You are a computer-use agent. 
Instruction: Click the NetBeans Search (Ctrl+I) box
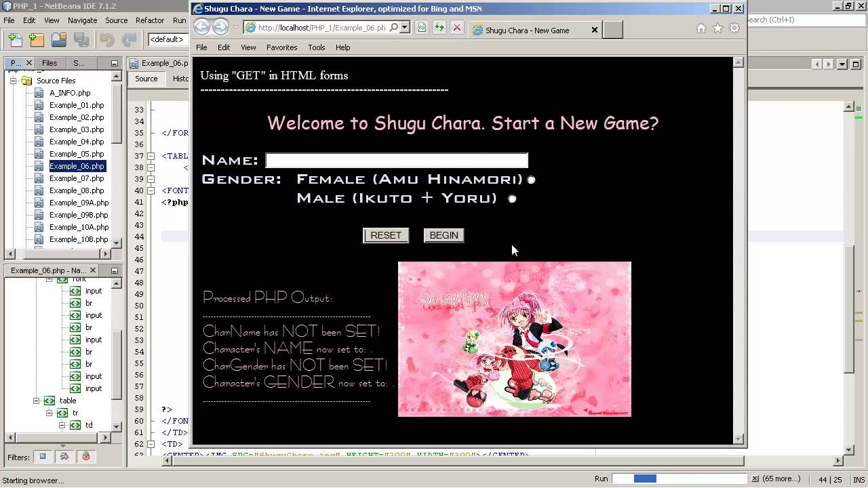(x=806, y=20)
